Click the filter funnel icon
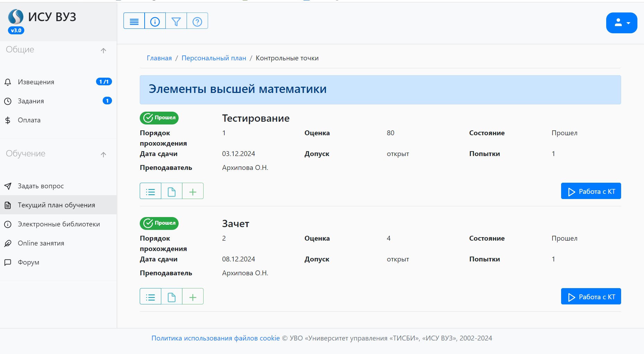 coord(176,21)
